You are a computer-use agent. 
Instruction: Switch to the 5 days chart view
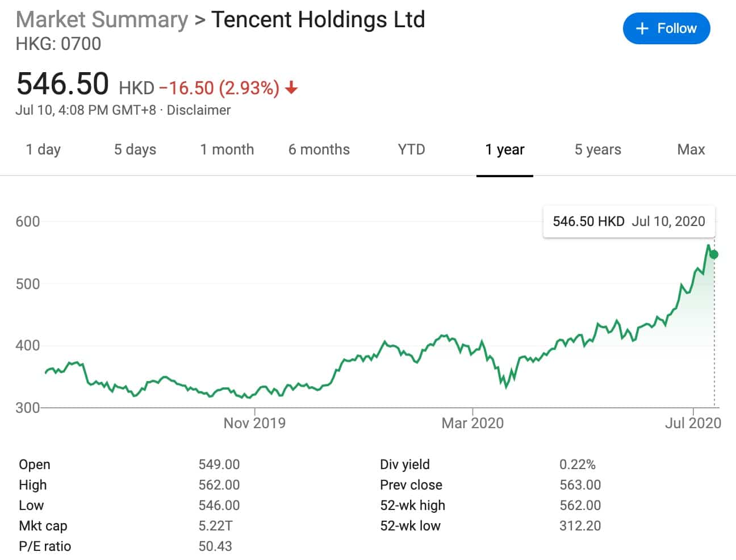(135, 149)
